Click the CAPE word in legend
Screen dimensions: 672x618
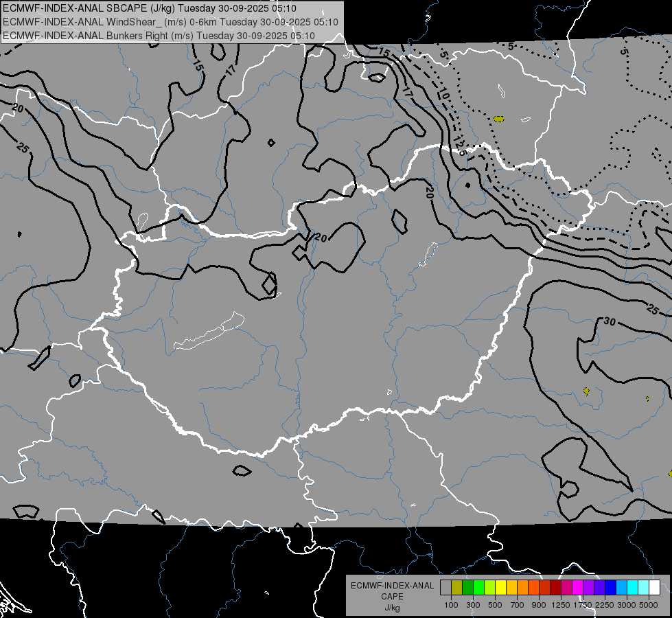pos(392,597)
